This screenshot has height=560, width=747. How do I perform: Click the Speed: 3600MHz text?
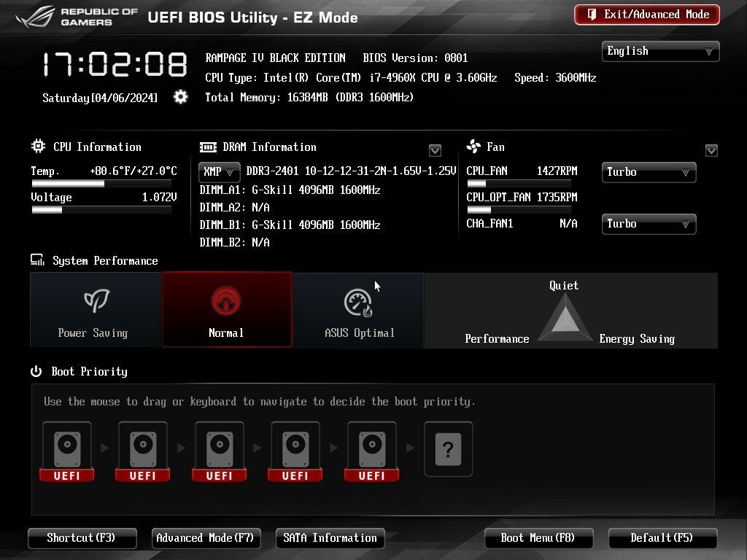point(555,77)
